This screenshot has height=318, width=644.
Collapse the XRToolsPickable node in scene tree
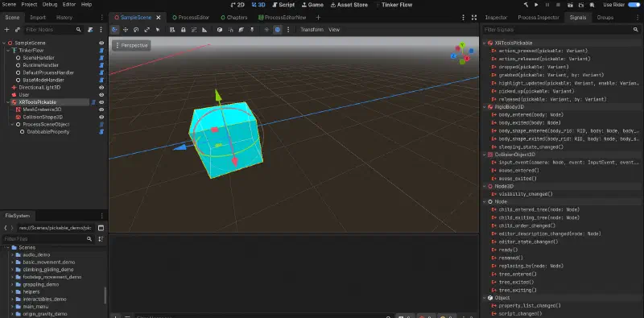click(x=8, y=102)
